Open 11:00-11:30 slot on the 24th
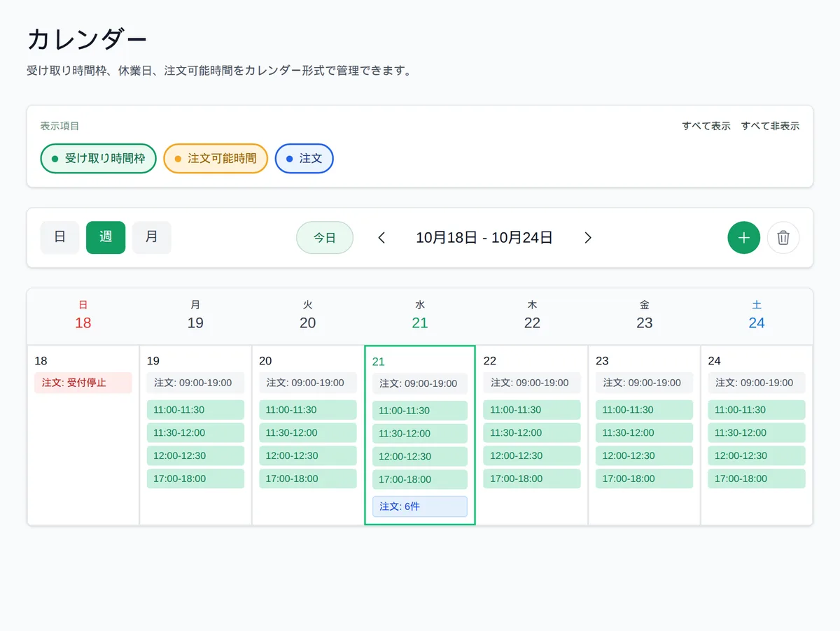The width and height of the screenshot is (840, 631). click(757, 410)
